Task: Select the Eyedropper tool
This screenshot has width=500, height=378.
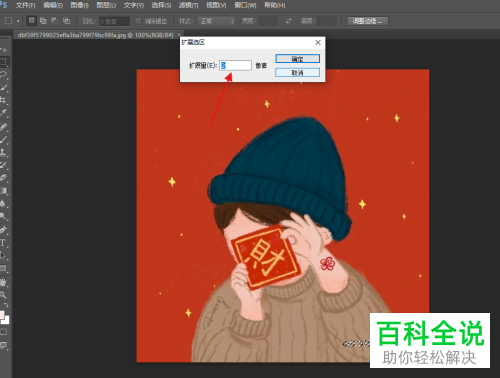Action: 3,112
